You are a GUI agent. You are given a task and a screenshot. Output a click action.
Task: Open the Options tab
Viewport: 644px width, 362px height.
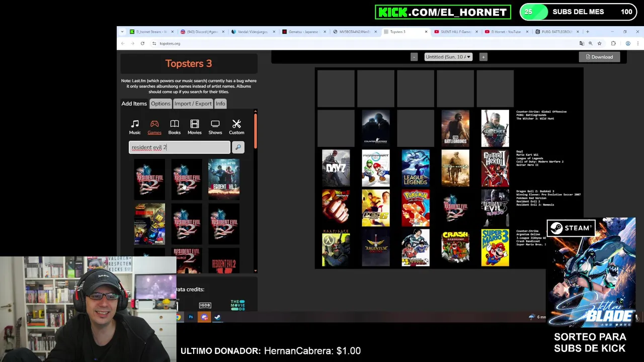point(160,104)
